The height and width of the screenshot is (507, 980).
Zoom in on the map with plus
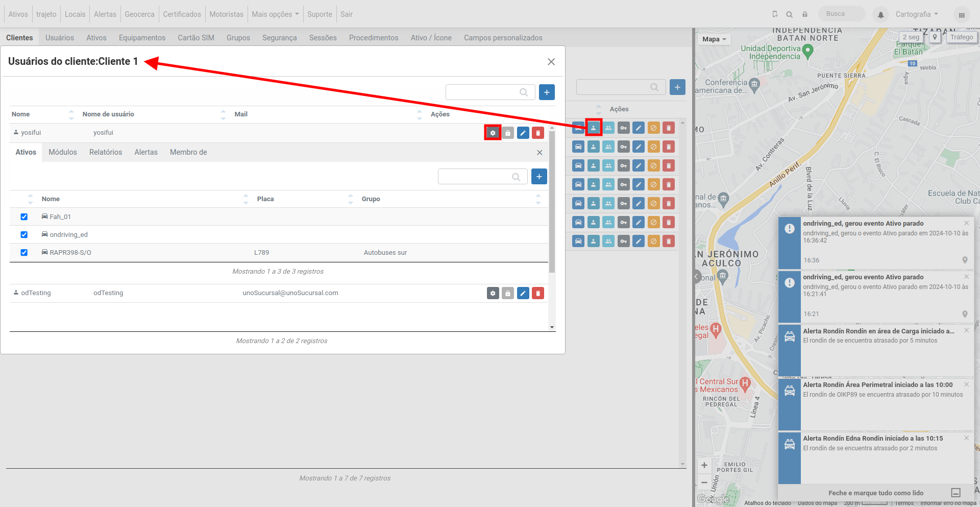[x=704, y=465]
